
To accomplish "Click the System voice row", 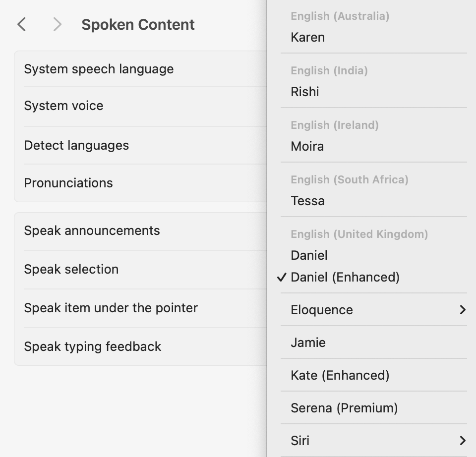I will [x=64, y=106].
